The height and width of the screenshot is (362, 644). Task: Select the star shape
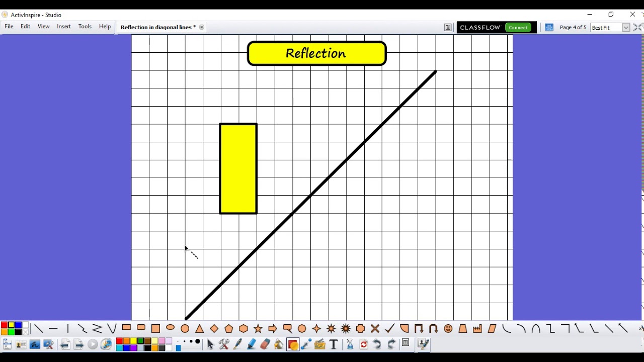click(258, 329)
